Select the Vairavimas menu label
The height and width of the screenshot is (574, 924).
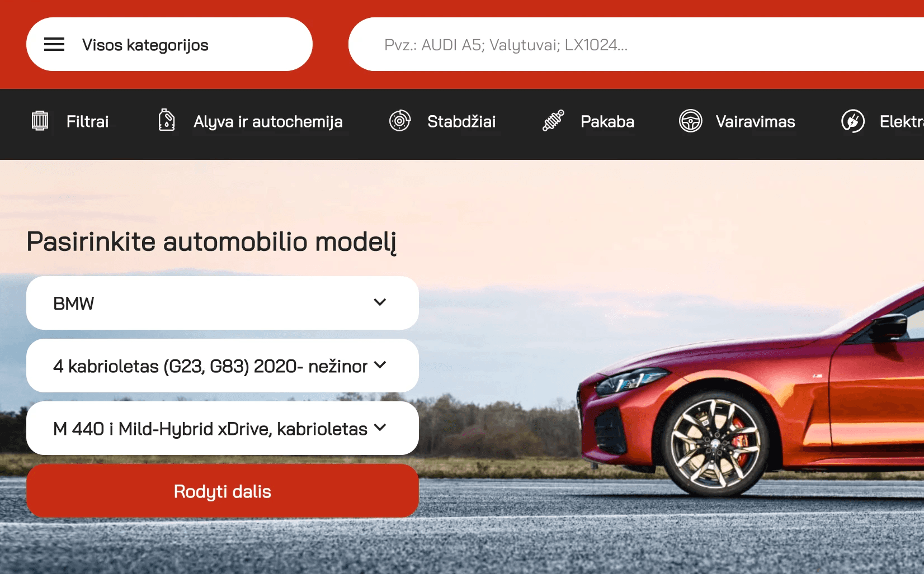[x=755, y=121]
